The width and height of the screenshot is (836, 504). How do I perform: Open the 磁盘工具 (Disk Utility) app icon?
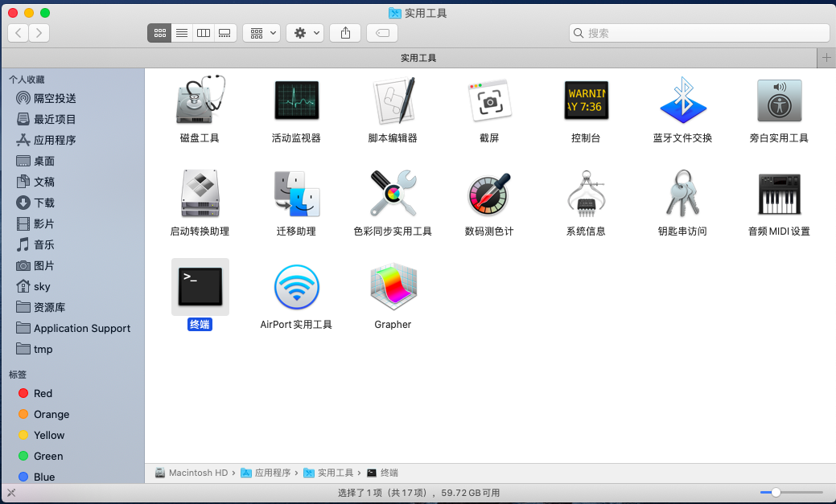[x=200, y=100]
